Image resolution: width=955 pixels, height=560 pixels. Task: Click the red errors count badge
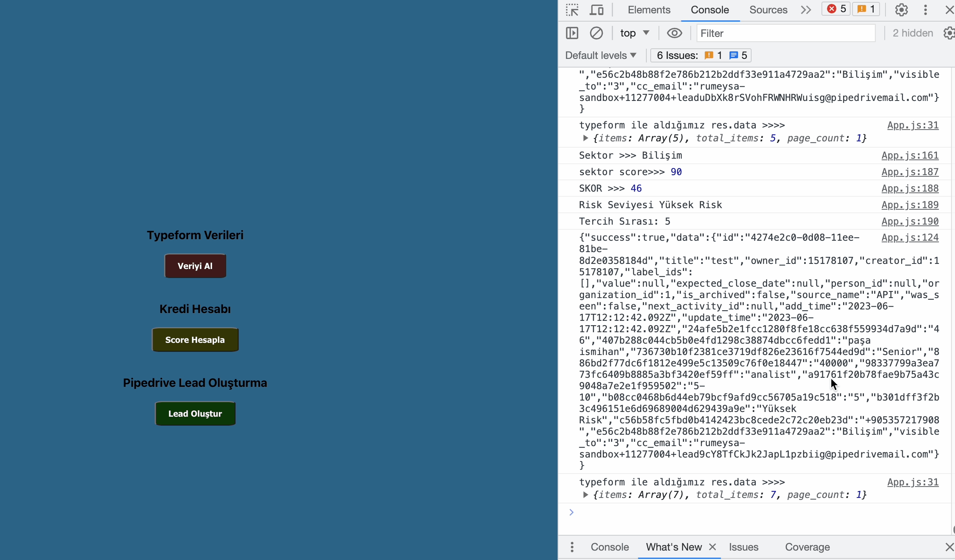pyautogui.click(x=836, y=9)
